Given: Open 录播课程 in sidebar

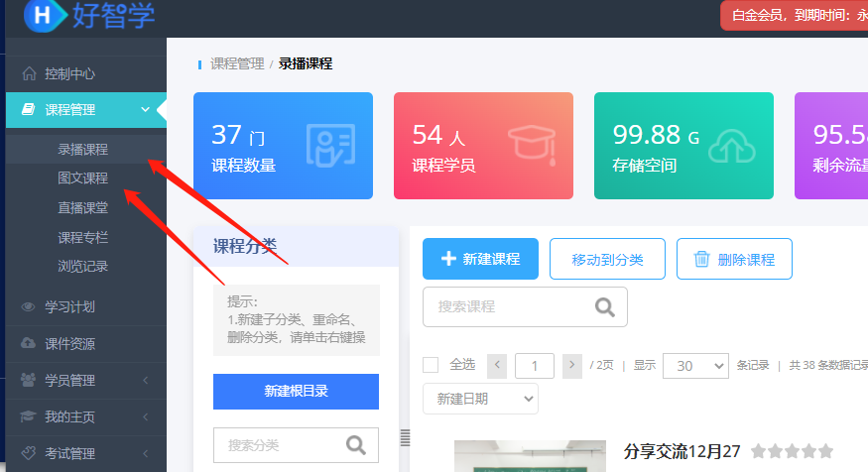Looking at the screenshot, I should tap(82, 150).
